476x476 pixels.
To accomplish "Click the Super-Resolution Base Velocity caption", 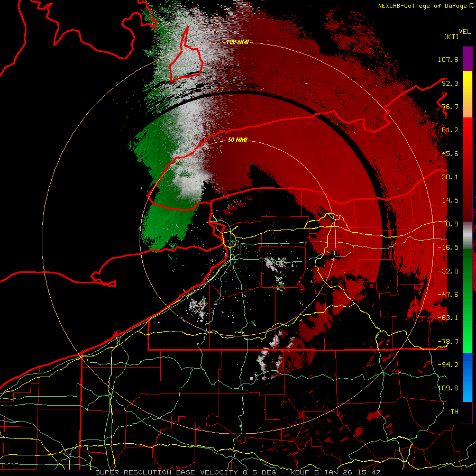I will click(237, 472).
